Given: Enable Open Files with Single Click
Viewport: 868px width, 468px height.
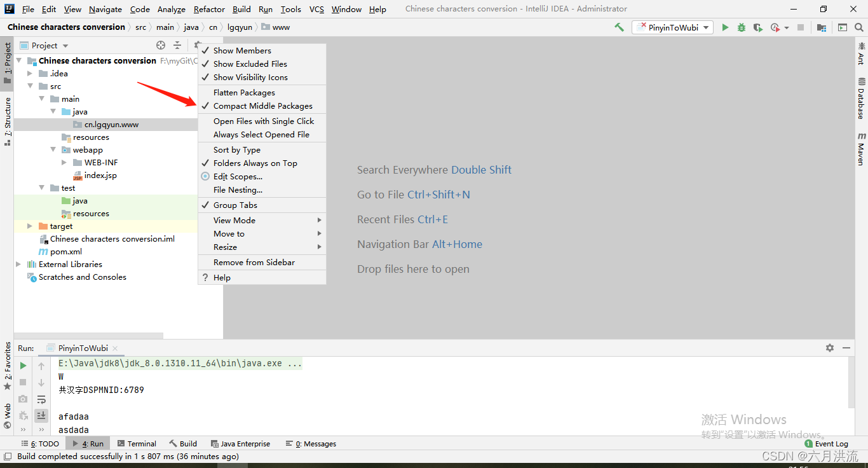Looking at the screenshot, I should pyautogui.click(x=262, y=121).
